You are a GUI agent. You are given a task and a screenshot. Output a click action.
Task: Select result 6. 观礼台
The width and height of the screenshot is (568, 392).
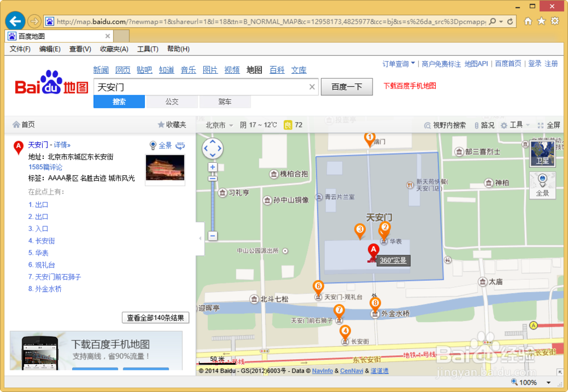click(x=41, y=265)
